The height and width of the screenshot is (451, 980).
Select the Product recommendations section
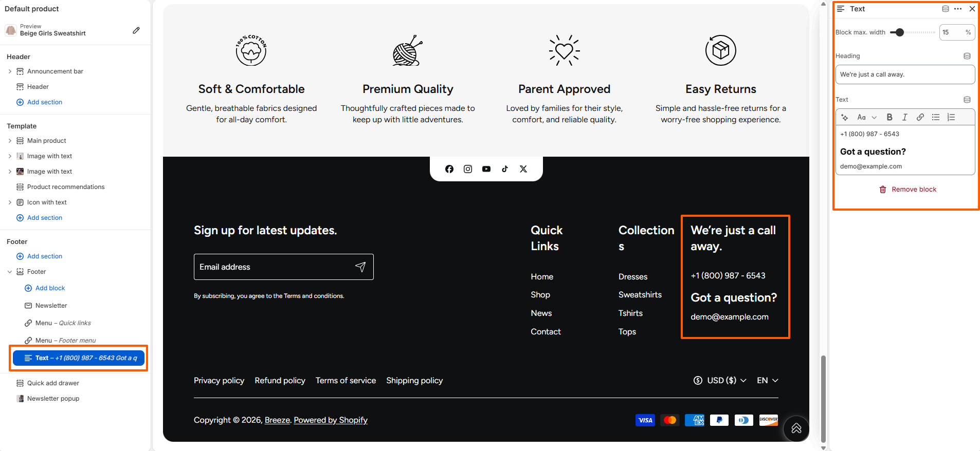[66, 187]
